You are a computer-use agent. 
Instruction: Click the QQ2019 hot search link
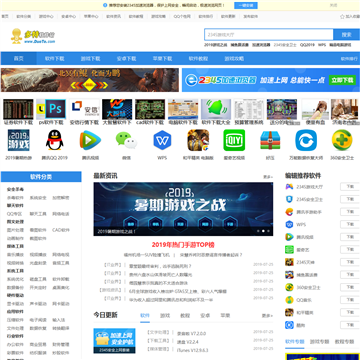tap(307, 45)
